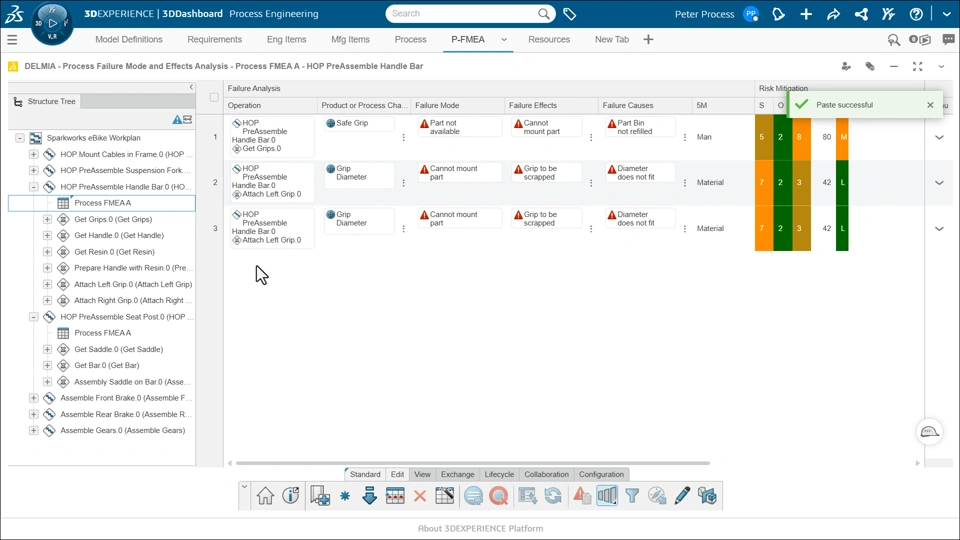Click the red circle Q icon
This screenshot has height=540, width=960.
tap(498, 495)
